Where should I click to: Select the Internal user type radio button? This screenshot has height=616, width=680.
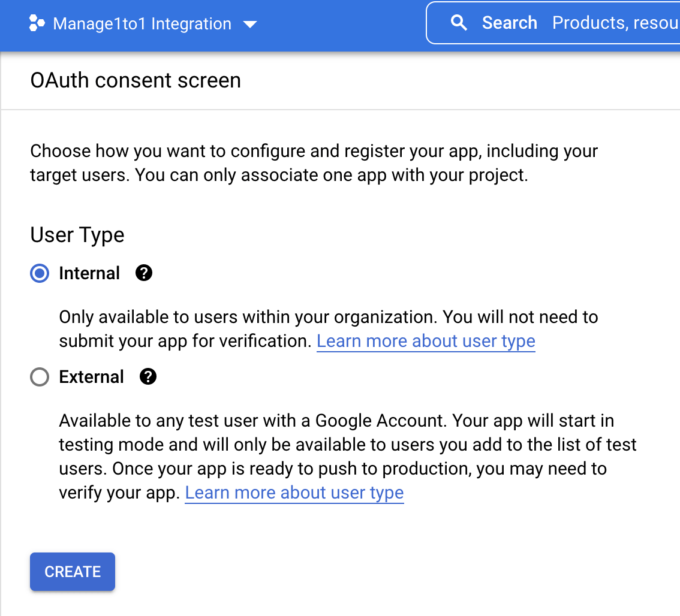tap(40, 274)
